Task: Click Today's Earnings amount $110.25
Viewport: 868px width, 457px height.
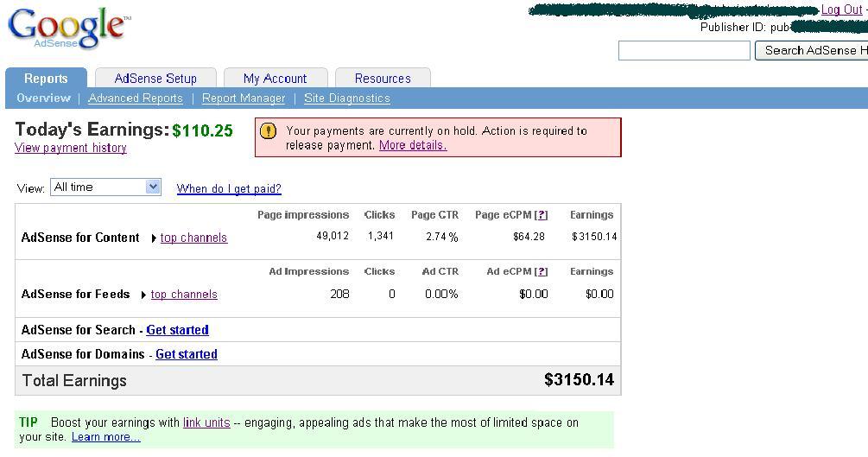Action: coord(202,130)
